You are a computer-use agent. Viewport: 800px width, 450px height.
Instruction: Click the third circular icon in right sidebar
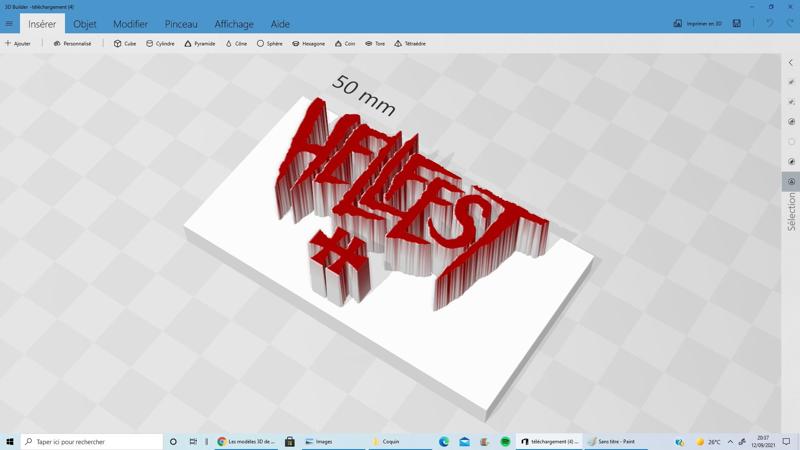(x=791, y=122)
